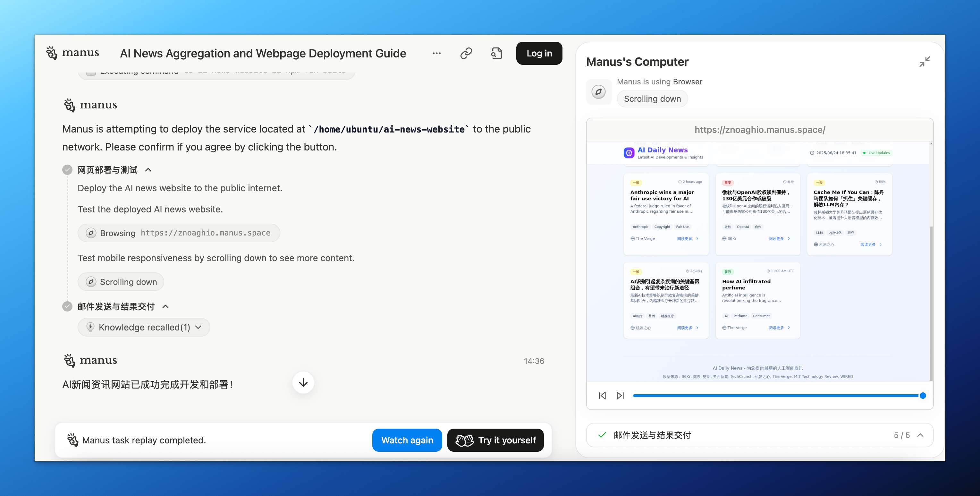
Task: Expand the Knowledge recalled(1) dropdown
Action: pyautogui.click(x=199, y=327)
